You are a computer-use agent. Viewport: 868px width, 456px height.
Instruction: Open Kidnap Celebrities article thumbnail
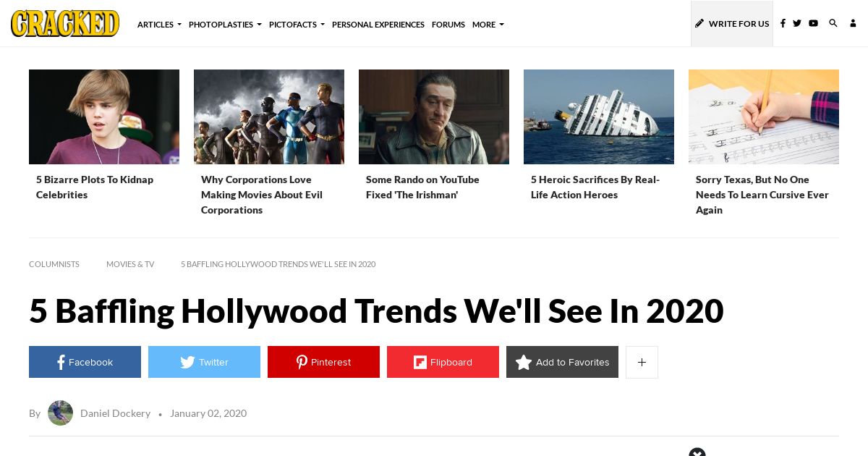pyautogui.click(x=104, y=117)
